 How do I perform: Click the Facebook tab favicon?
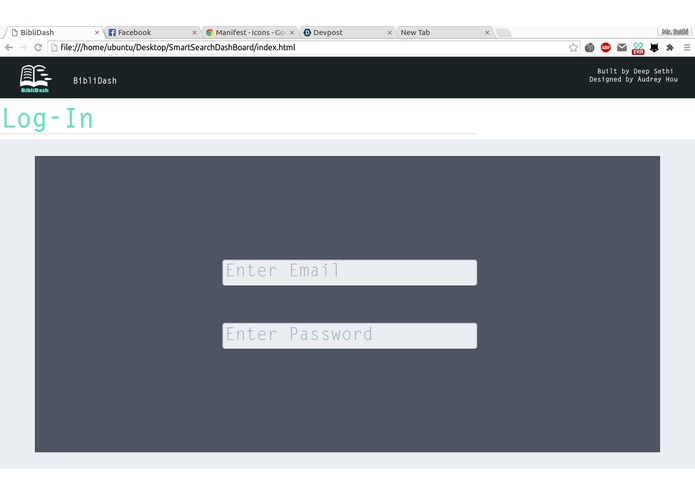click(112, 32)
